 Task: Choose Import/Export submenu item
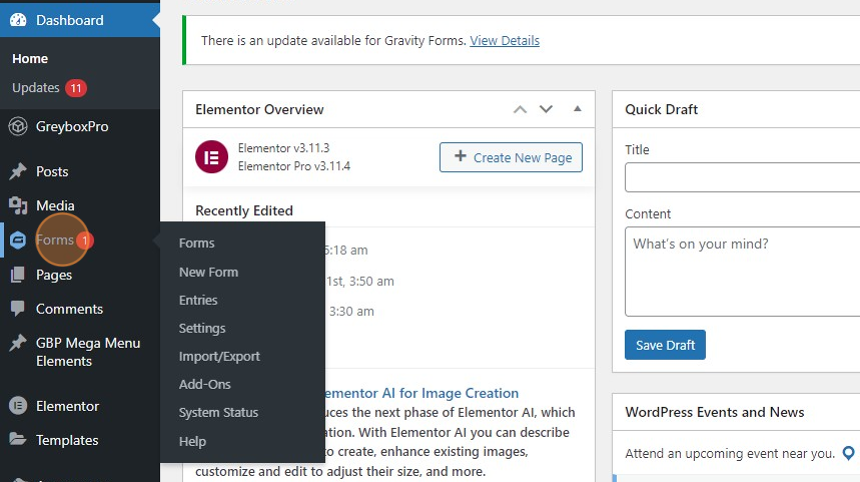[x=219, y=356]
